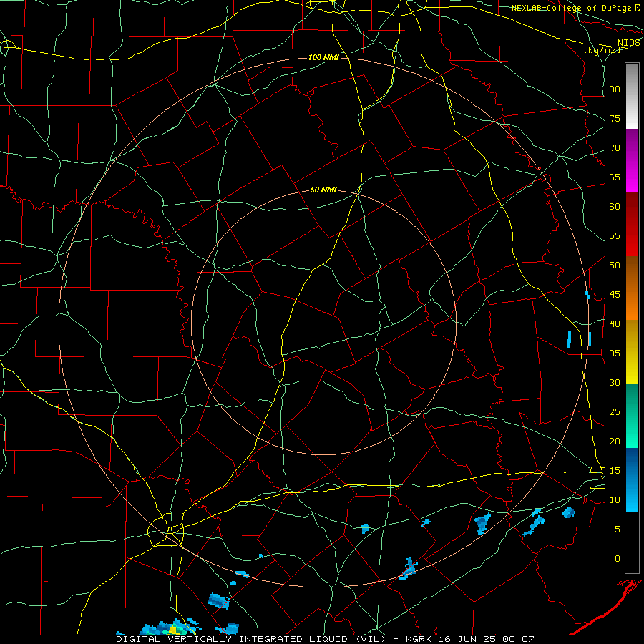
Task: Click the 55 value on the color scale
Action: pos(615,236)
